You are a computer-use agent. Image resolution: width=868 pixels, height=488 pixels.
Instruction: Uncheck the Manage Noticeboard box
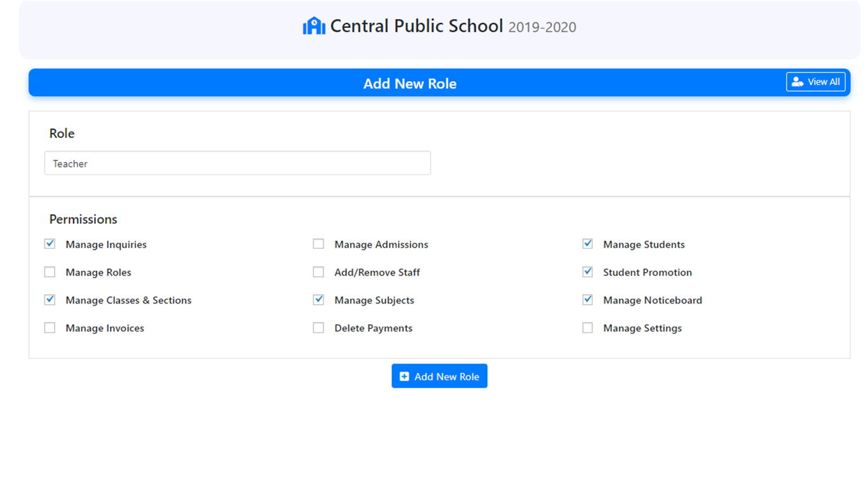[588, 300]
